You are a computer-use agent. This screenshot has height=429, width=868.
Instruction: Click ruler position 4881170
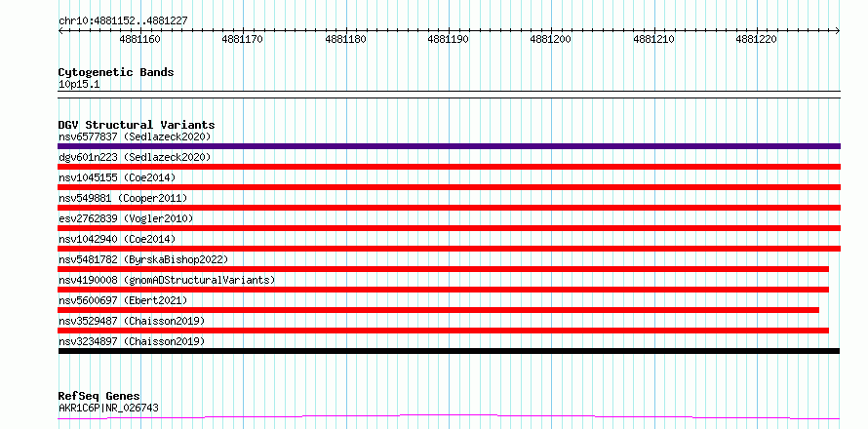(243, 40)
